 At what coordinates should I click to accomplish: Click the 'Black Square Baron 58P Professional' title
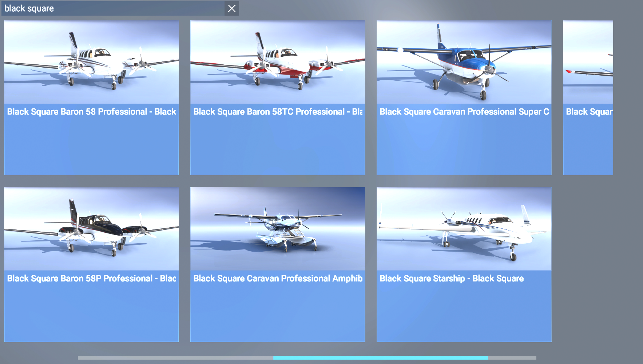click(x=91, y=279)
